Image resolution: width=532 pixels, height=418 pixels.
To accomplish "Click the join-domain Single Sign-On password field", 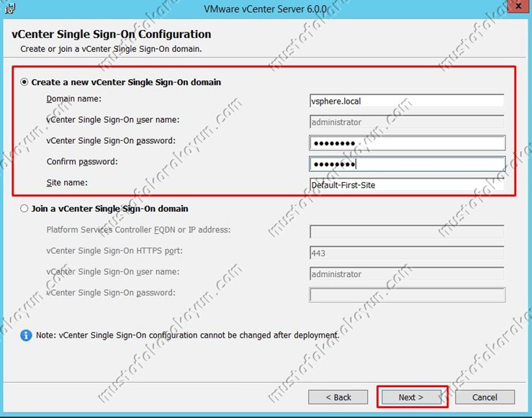I will tap(407, 295).
